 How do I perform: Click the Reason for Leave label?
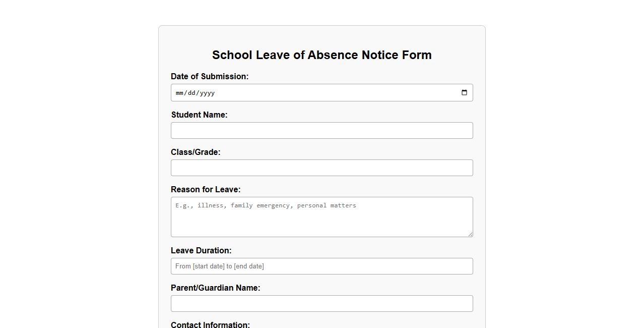[206, 189]
